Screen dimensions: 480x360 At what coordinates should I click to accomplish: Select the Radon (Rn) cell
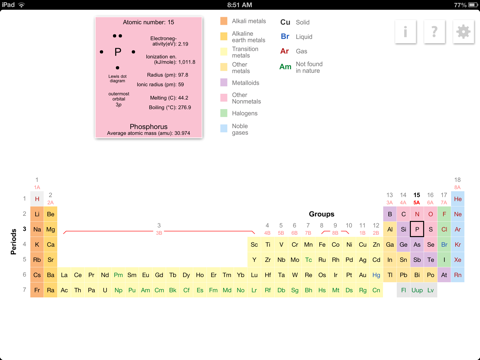pyautogui.click(x=458, y=275)
